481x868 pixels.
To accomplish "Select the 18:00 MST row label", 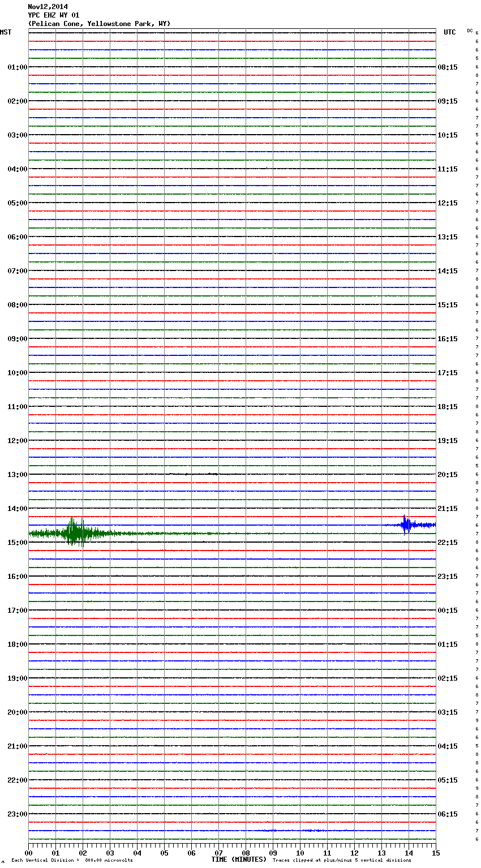I will pos(18,644).
